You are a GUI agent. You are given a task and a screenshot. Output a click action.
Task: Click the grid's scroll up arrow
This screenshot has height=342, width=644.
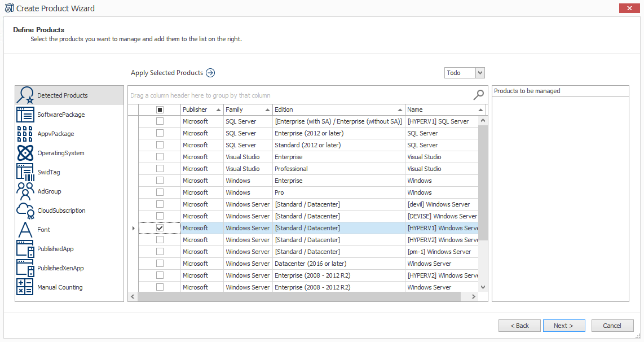click(483, 121)
